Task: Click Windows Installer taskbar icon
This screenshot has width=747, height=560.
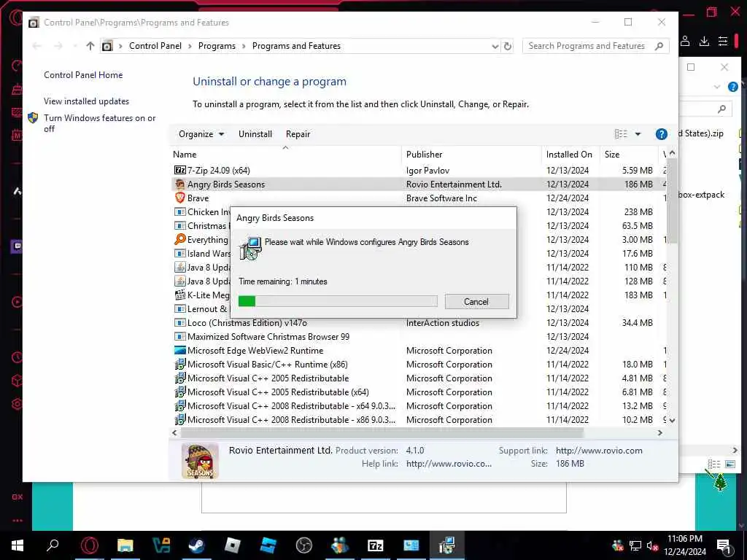Action: click(x=447, y=545)
